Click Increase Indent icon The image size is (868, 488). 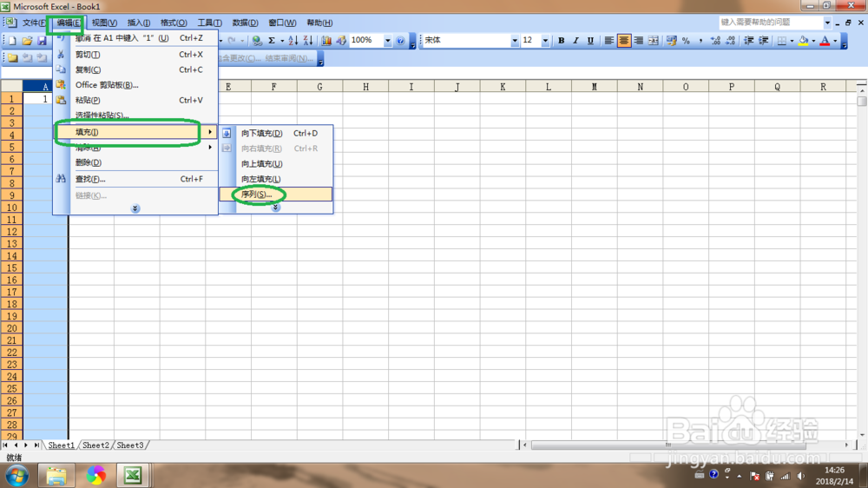point(763,41)
